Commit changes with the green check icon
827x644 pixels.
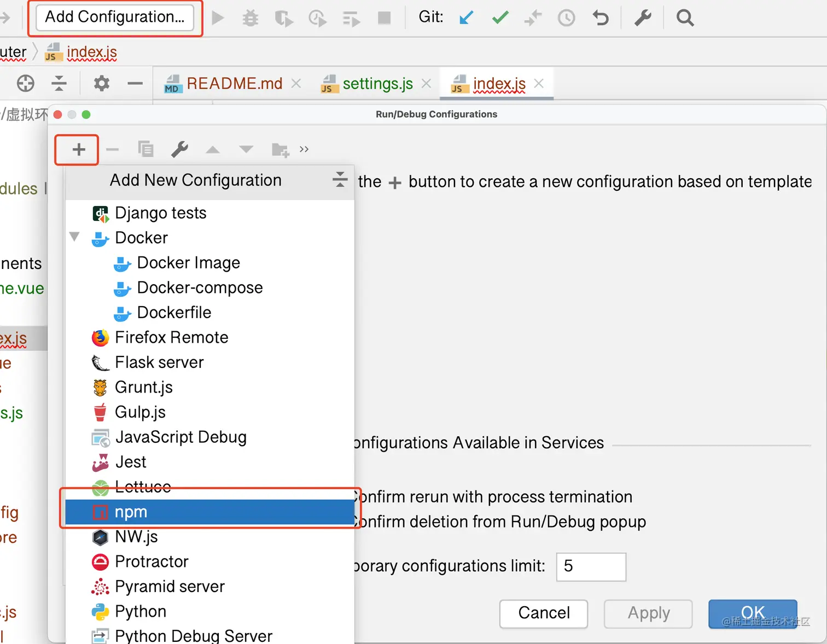[500, 18]
